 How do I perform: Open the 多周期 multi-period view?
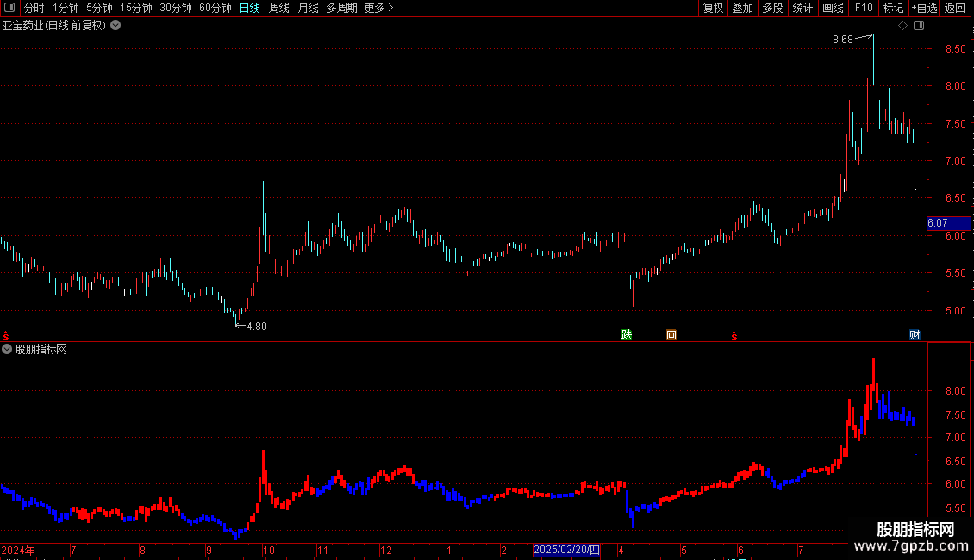(x=341, y=8)
